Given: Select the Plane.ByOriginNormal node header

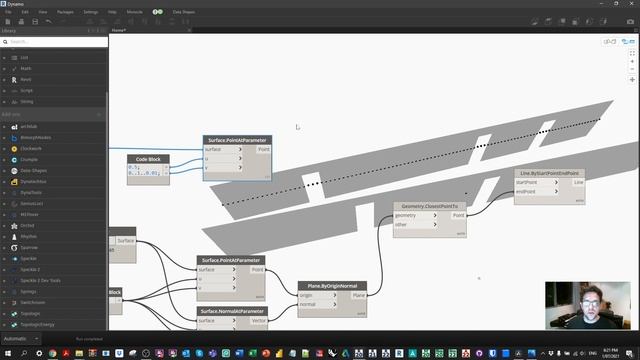Looking at the screenshot, I should [332, 286].
